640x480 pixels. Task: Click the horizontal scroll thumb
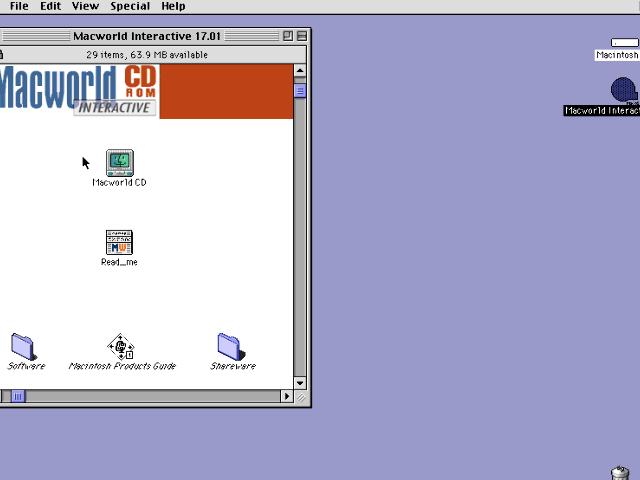point(18,396)
